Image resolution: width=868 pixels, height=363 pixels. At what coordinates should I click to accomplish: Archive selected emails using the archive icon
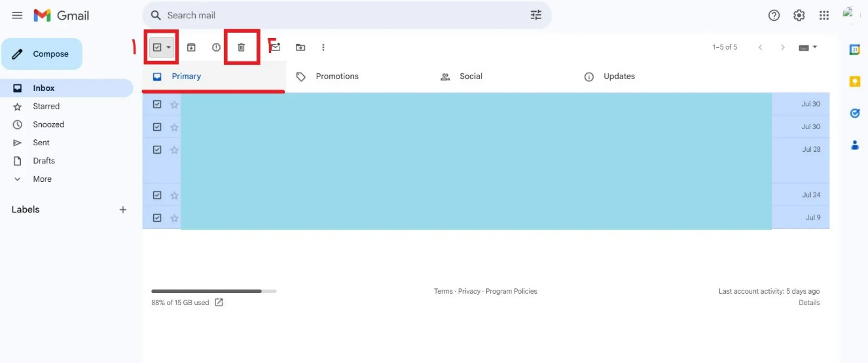[x=191, y=47]
